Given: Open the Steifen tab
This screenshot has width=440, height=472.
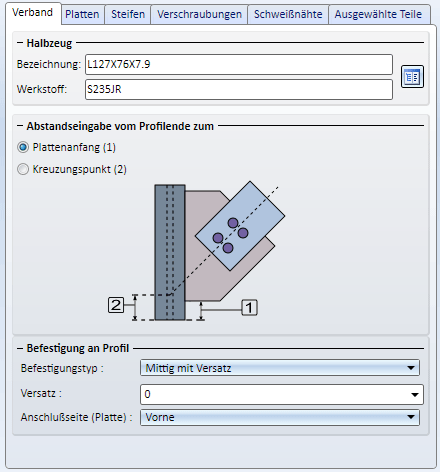Looking at the screenshot, I should point(128,14).
